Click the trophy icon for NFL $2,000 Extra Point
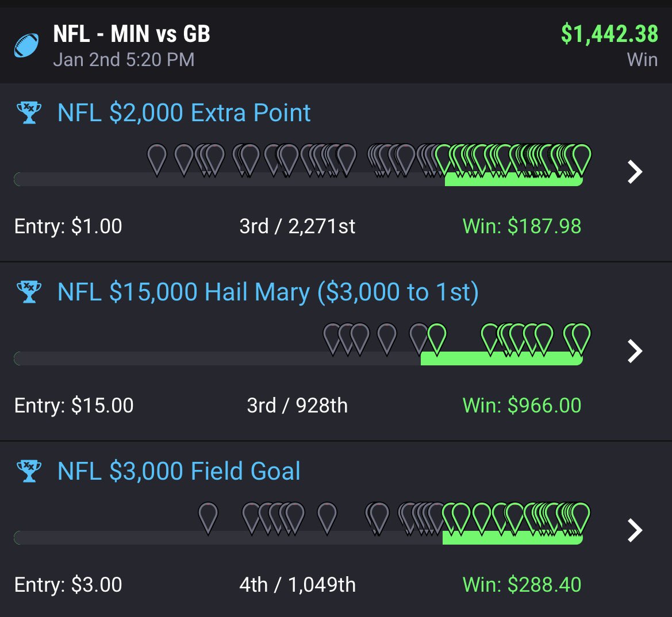 (x=29, y=113)
